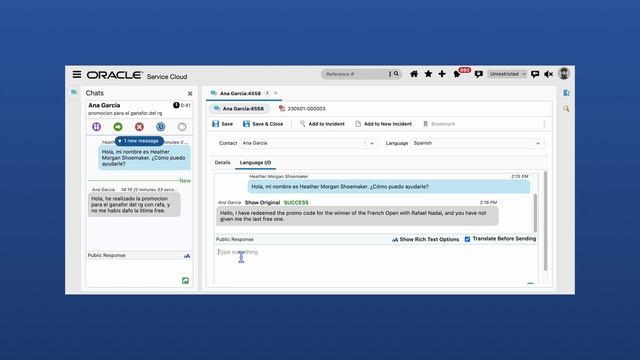
Task: Click the chat bubble icon left of Unrestricted
Action: (478, 74)
